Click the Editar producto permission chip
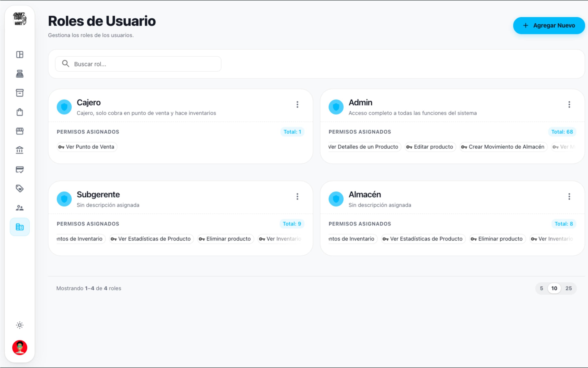 tap(430, 147)
